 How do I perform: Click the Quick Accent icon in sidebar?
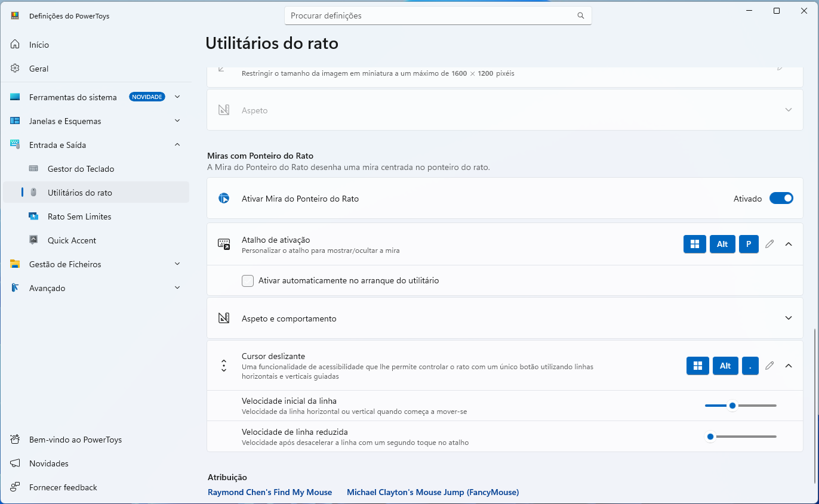tap(34, 240)
